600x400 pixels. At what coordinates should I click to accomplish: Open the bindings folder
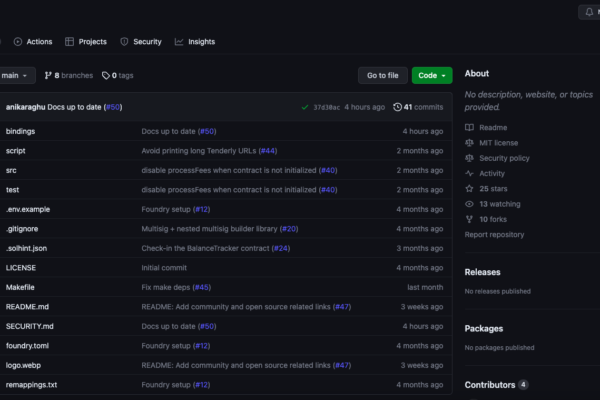20,131
